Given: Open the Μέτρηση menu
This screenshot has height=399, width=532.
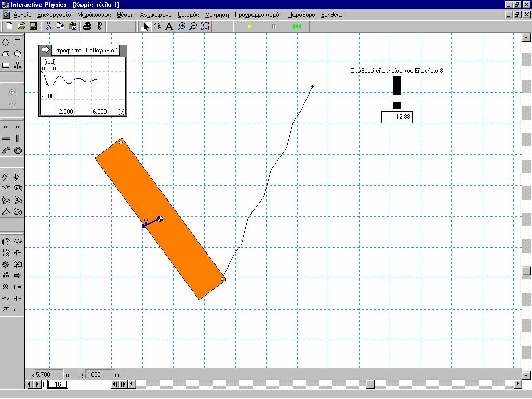Looking at the screenshot, I should point(217,15).
